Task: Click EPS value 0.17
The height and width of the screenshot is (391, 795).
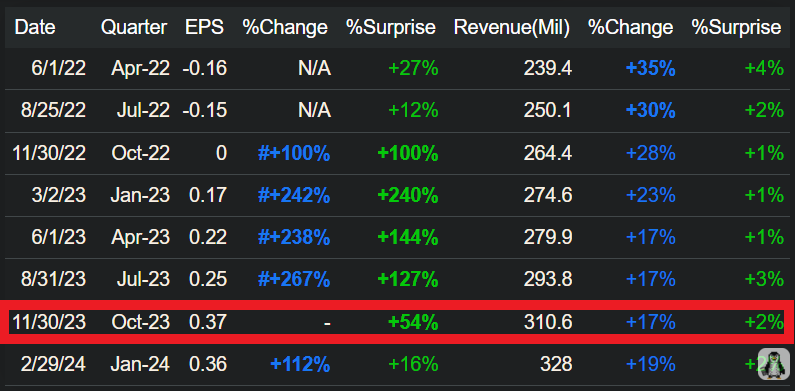Action: 208,195
